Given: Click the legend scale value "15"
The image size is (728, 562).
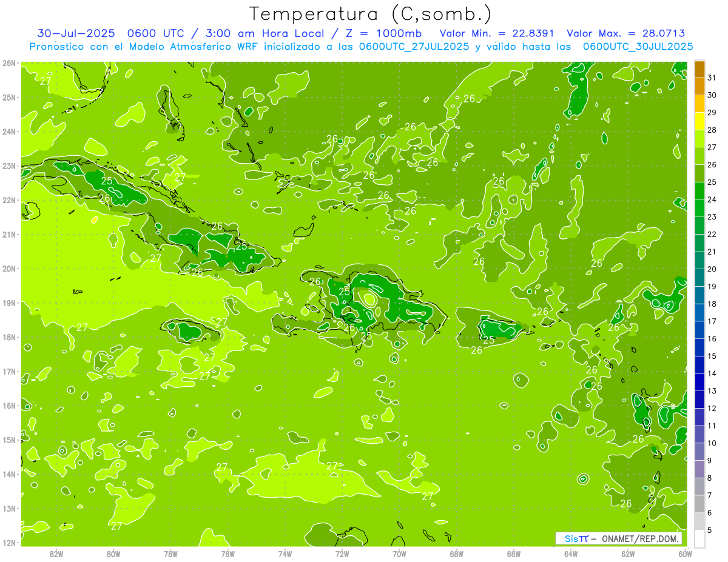Looking at the screenshot, I should pyautogui.click(x=712, y=356).
